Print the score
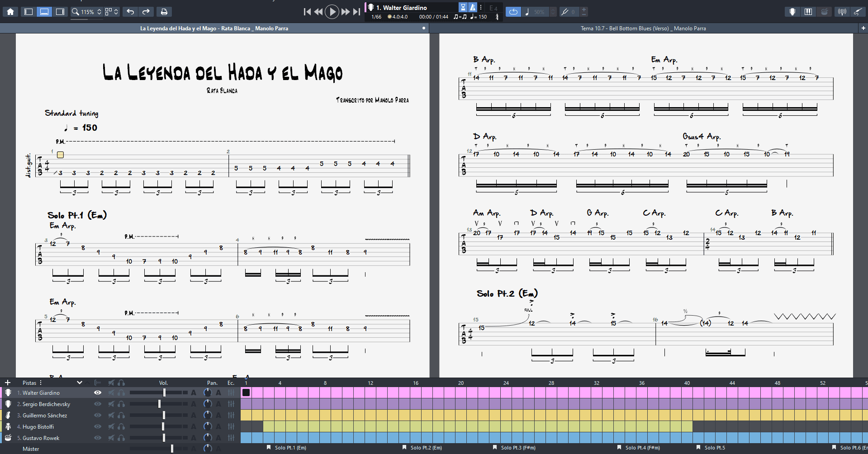Viewport: 868px width, 454px height. (x=164, y=12)
